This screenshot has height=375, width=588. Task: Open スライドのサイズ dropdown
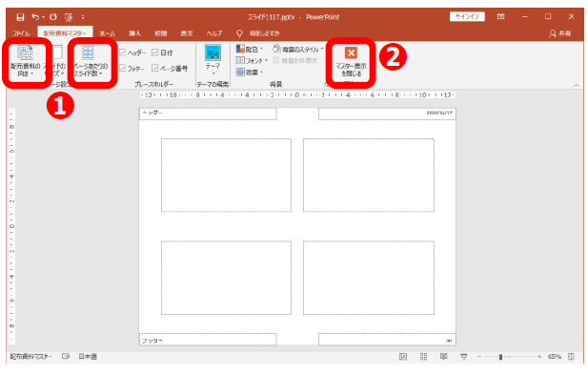click(x=56, y=61)
